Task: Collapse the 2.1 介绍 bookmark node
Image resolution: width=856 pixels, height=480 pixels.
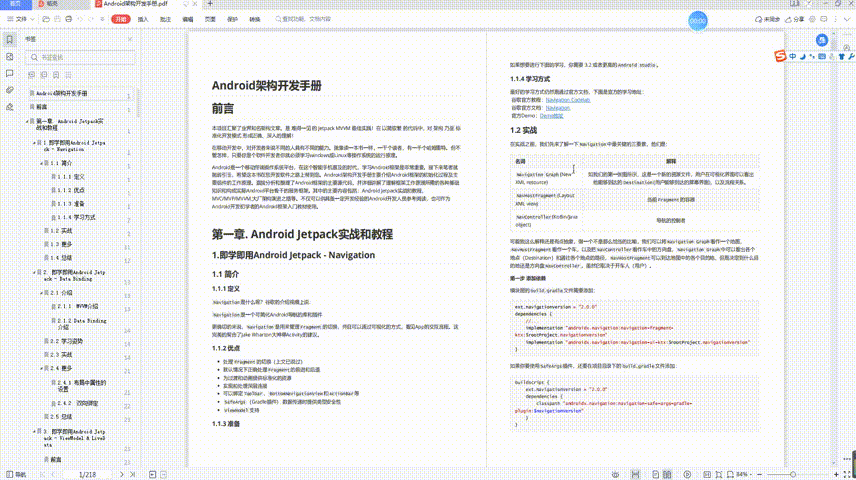Action: pos(41,293)
